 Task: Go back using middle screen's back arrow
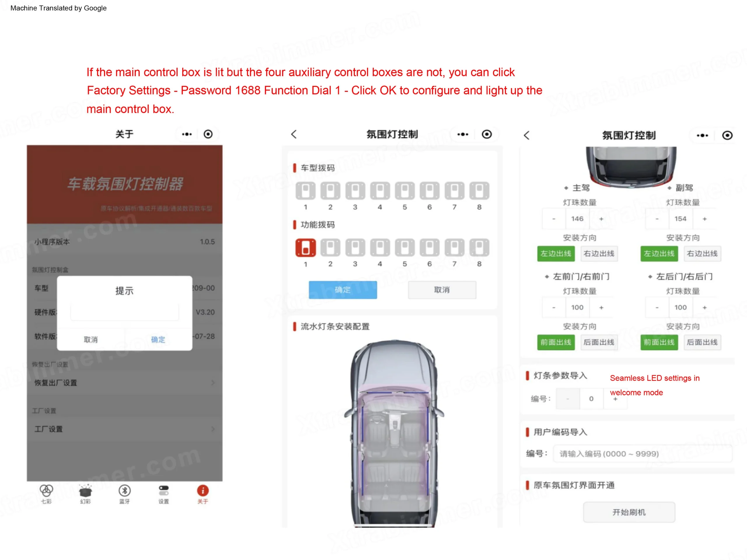294,134
